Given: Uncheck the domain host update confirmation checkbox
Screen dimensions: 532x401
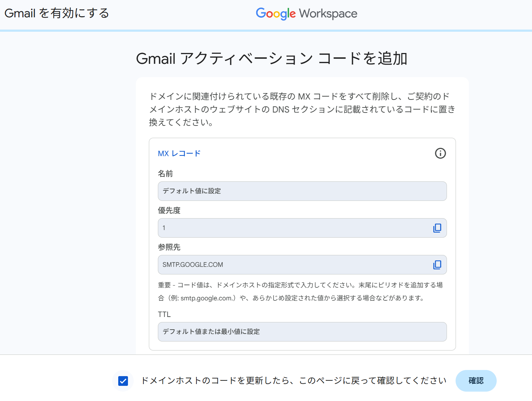Looking at the screenshot, I should point(123,381).
